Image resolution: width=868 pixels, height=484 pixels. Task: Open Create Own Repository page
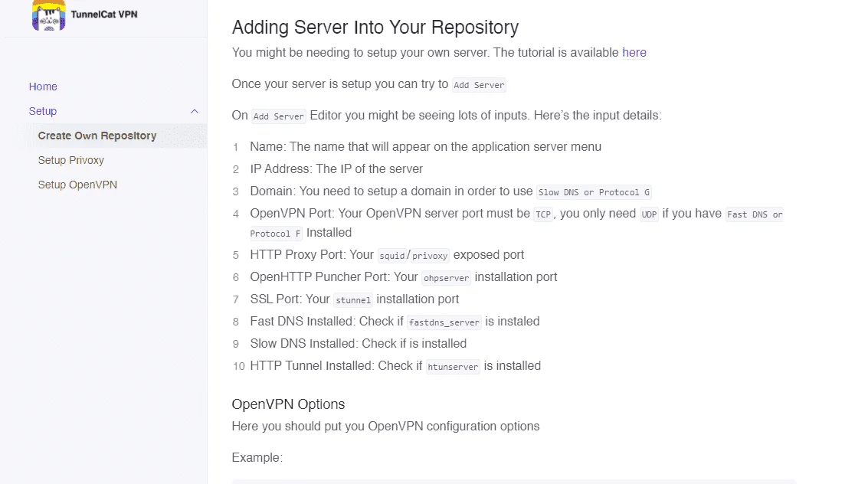click(x=97, y=136)
